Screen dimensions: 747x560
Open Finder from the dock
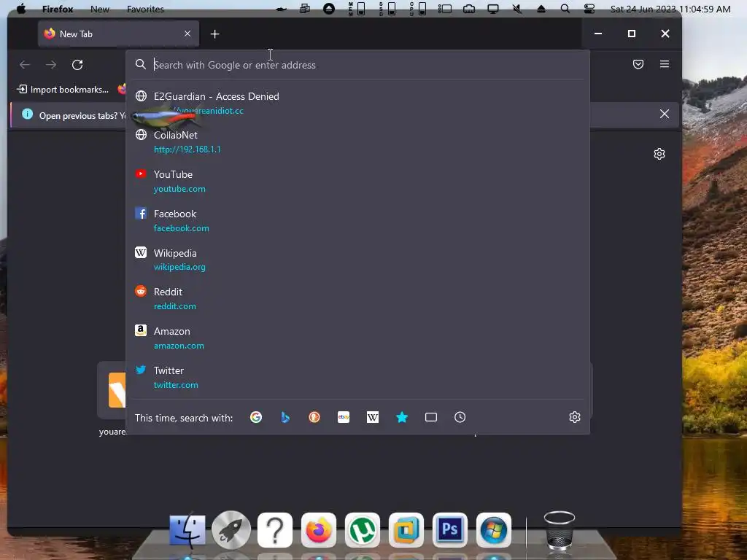click(x=187, y=530)
